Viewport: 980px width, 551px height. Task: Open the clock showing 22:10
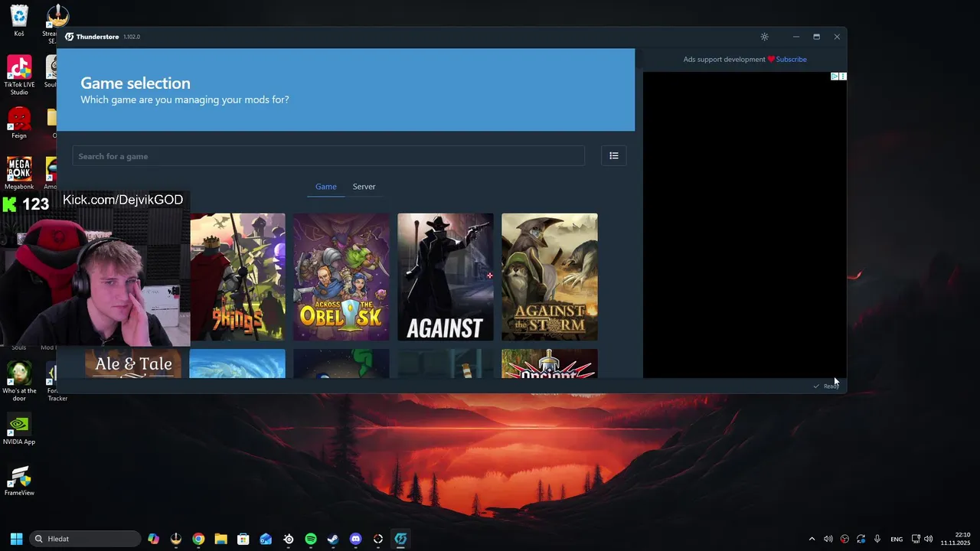[x=955, y=539]
